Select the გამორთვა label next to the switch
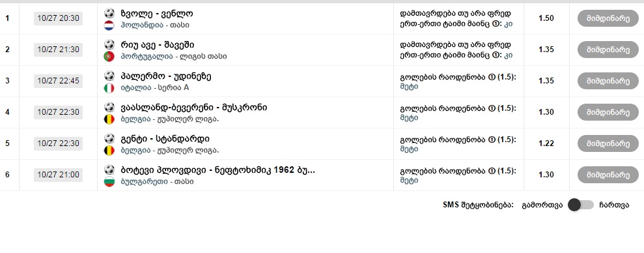The width and height of the screenshot is (644, 253). tap(542, 205)
